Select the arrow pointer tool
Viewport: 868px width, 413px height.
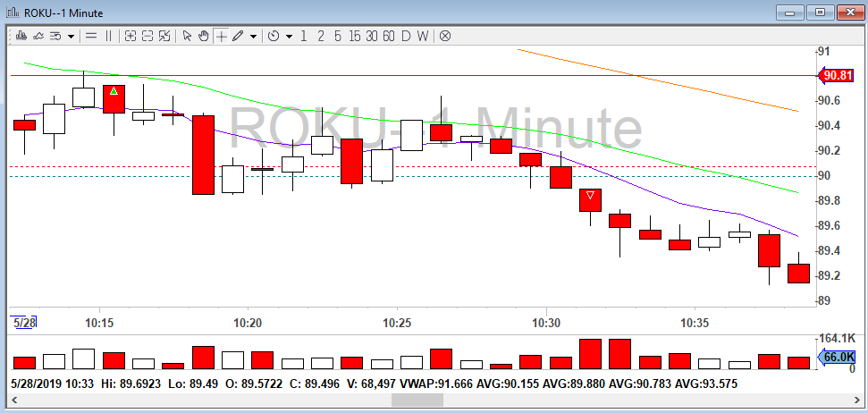pyautogui.click(x=187, y=37)
